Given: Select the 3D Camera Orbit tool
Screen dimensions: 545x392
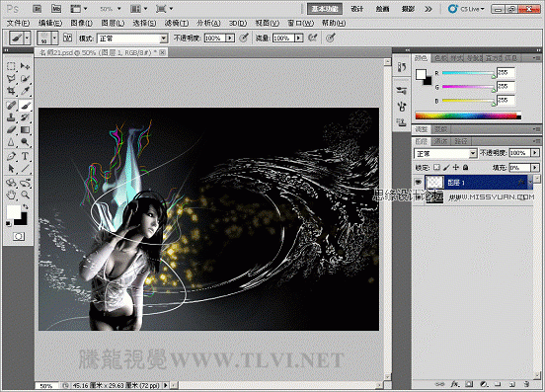Looking at the screenshot, I should point(25,183).
